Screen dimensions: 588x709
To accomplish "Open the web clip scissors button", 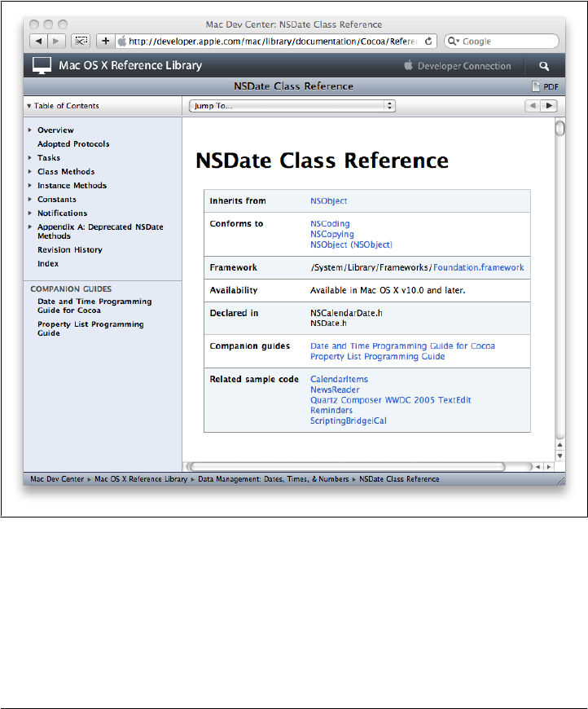I will (81, 41).
